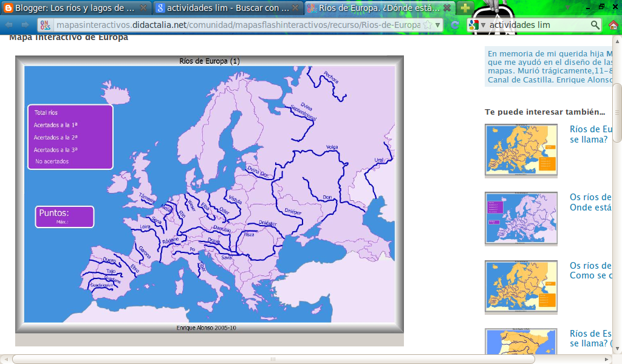This screenshot has height=364, width=622.
Task: Click the 'Sava' river label
Action: click(x=227, y=257)
